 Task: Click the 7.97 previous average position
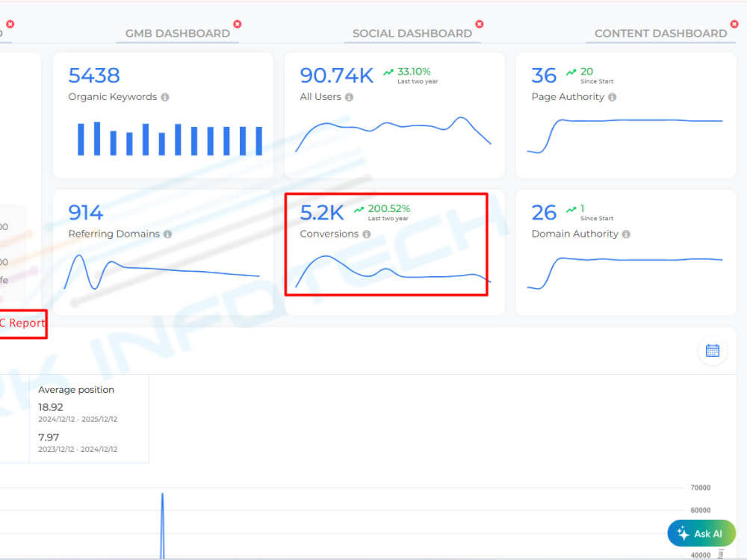pos(49,437)
